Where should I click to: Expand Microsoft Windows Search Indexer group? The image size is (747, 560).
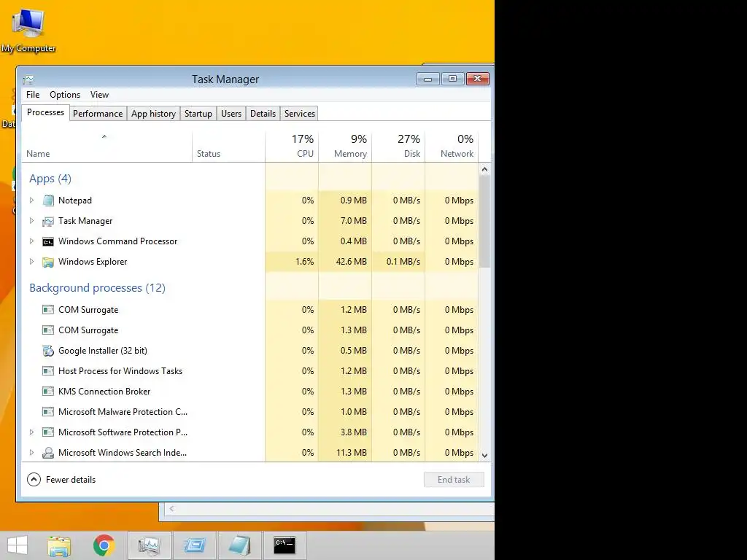pyautogui.click(x=31, y=453)
